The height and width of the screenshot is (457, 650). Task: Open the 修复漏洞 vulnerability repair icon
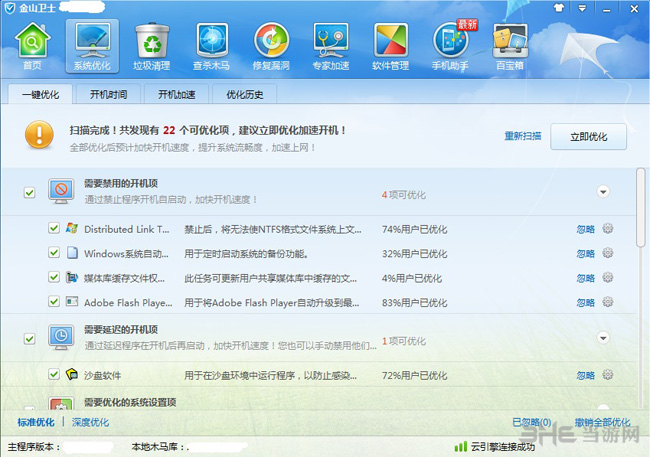pos(272,45)
